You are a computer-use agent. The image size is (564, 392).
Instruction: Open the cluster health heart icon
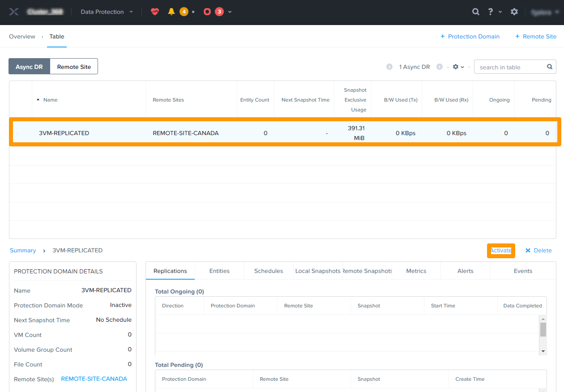[x=154, y=12]
